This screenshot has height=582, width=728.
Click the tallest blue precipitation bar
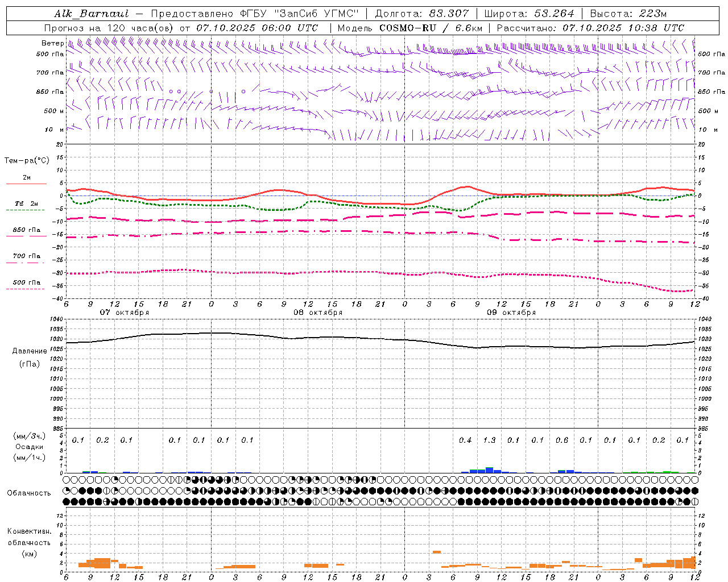(x=489, y=470)
